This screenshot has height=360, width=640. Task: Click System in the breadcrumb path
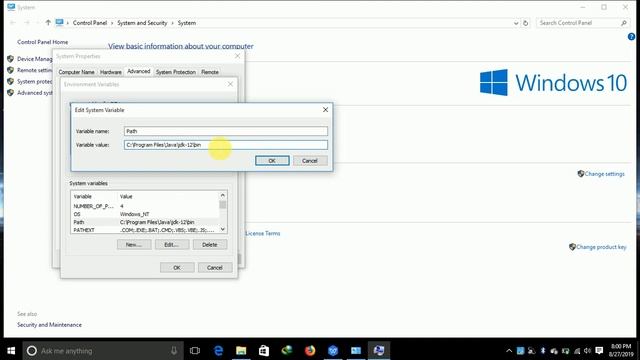pos(187,23)
